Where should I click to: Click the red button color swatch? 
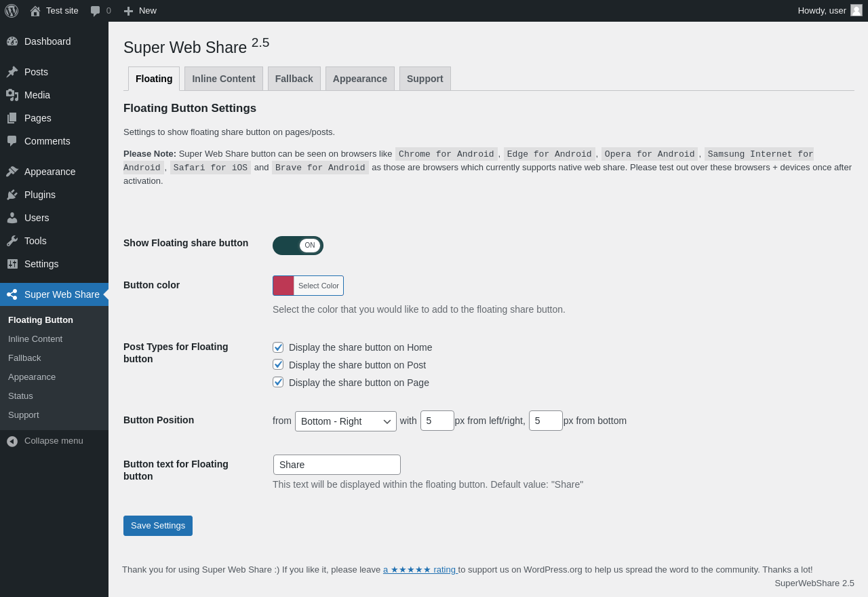283,286
